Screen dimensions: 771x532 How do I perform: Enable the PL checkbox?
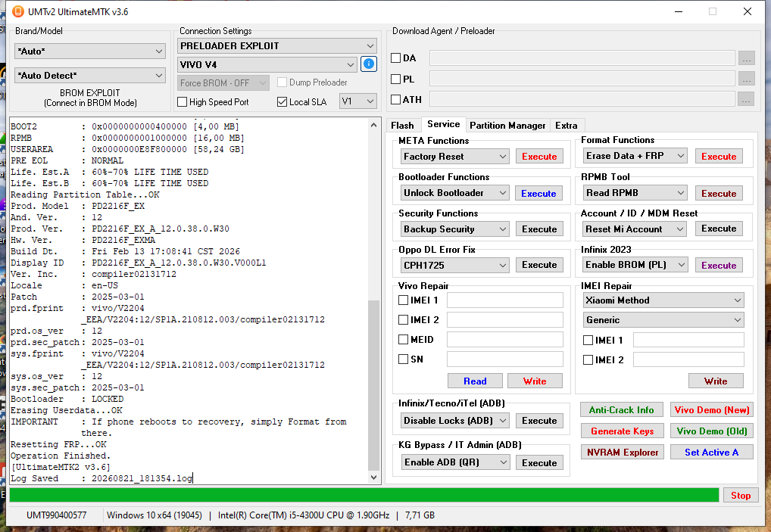[396, 79]
